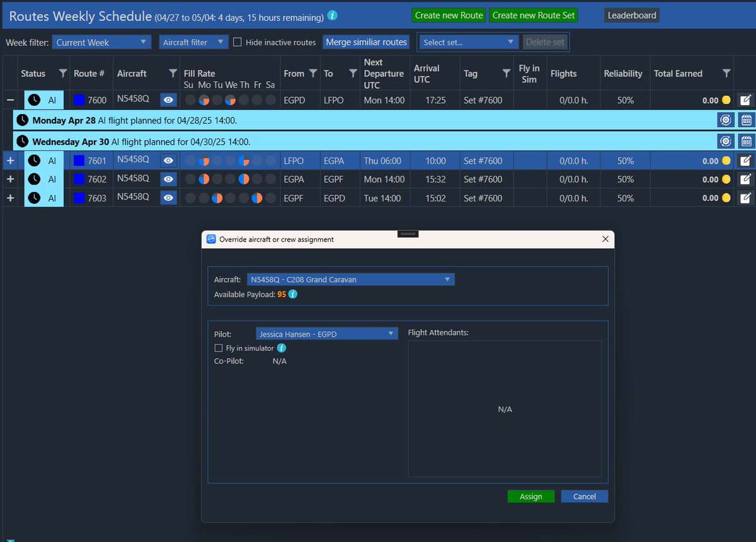Viewport: 756px width, 542px height.
Task: Click info icon next to Available Payload
Action: click(x=293, y=294)
